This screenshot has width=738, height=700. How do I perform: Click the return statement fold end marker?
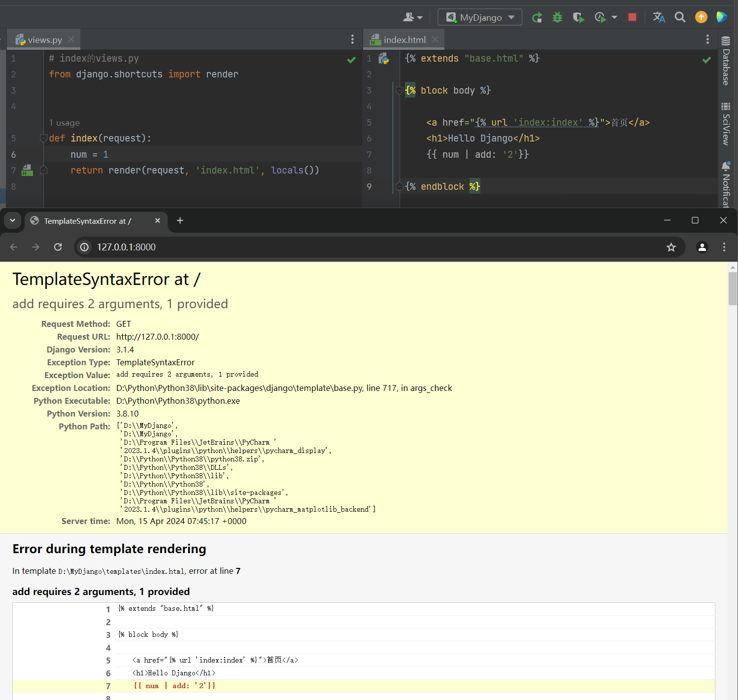(43, 170)
